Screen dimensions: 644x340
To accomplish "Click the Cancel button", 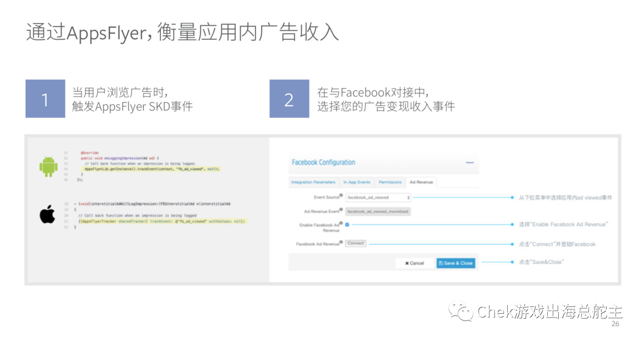I will pyautogui.click(x=414, y=263).
